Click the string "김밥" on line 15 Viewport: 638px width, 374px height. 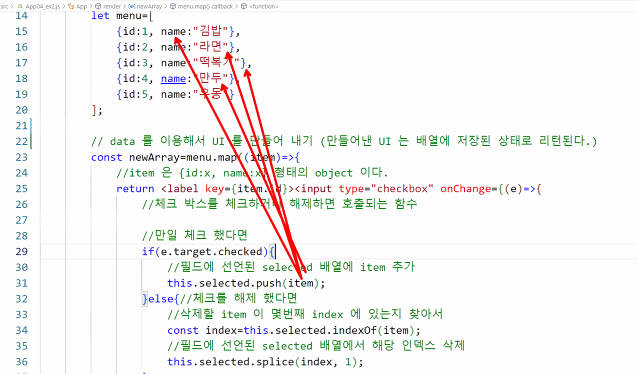[211, 31]
